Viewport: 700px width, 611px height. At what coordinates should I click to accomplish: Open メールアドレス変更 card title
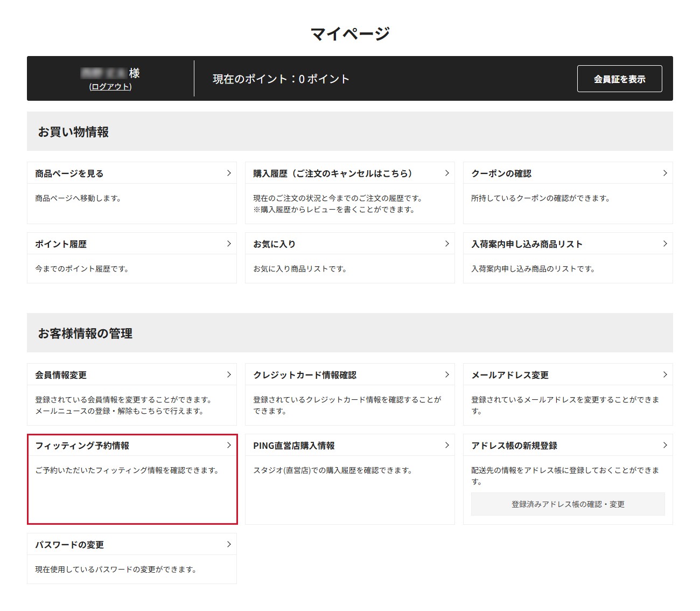point(510,375)
